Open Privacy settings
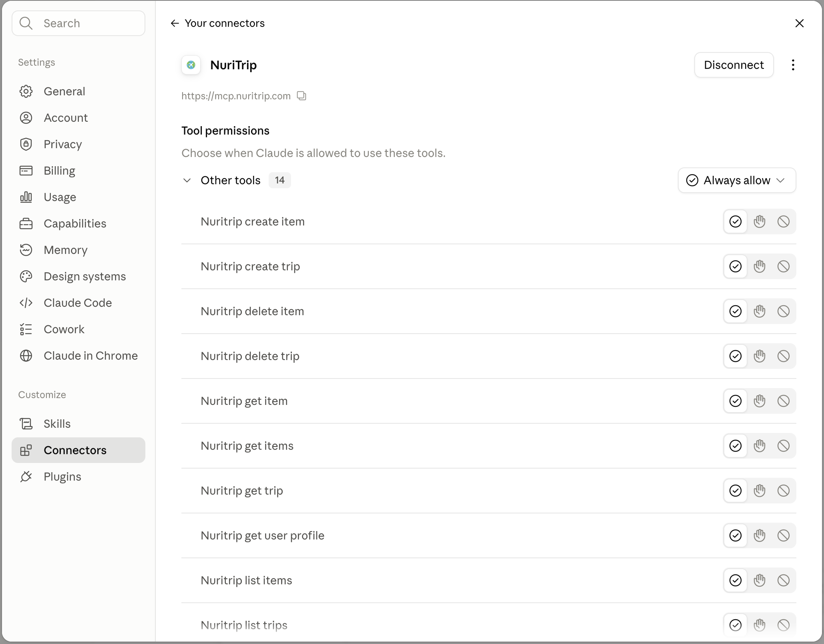Viewport: 824px width, 644px height. (78, 144)
